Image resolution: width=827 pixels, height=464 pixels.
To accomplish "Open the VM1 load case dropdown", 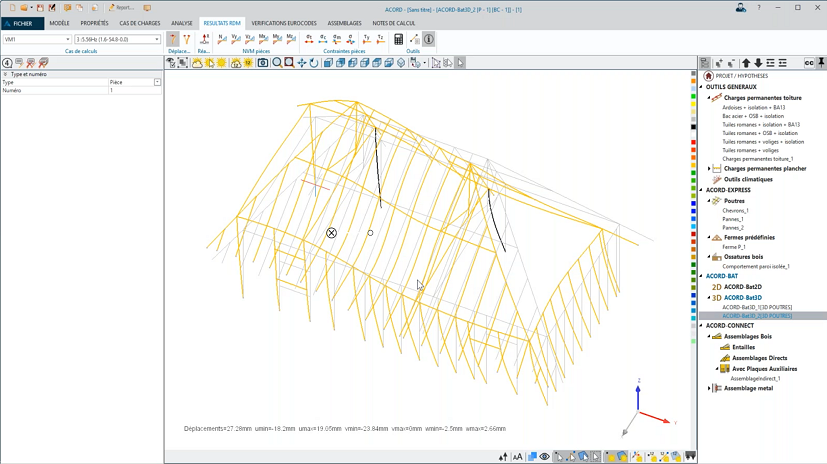I will click(x=67, y=40).
